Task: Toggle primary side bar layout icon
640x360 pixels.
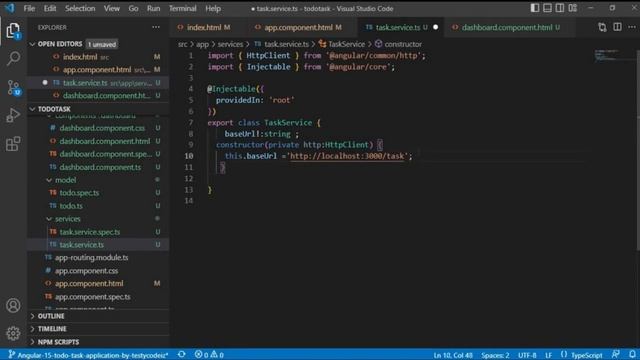Action: pos(535,8)
